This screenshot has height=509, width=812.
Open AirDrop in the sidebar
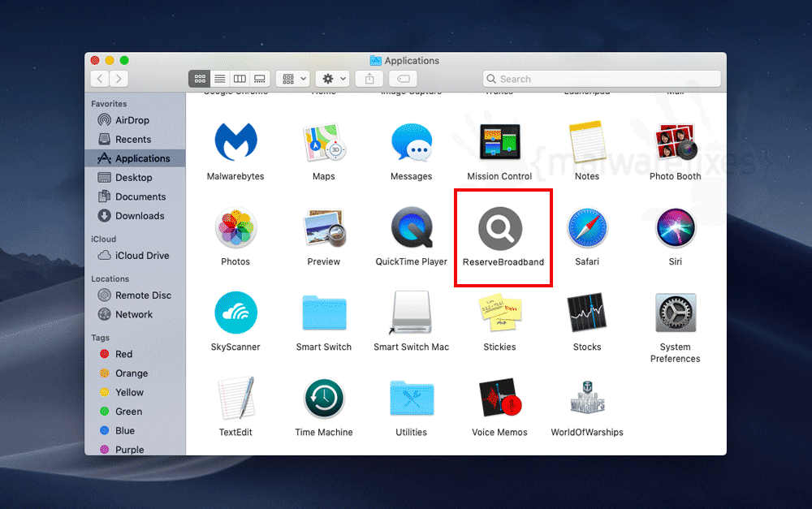point(135,120)
